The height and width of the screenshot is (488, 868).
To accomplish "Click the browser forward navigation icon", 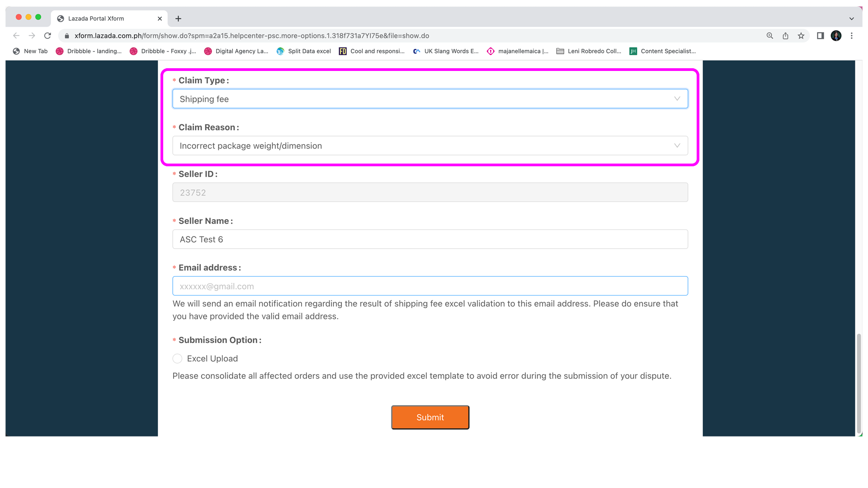I will point(33,36).
